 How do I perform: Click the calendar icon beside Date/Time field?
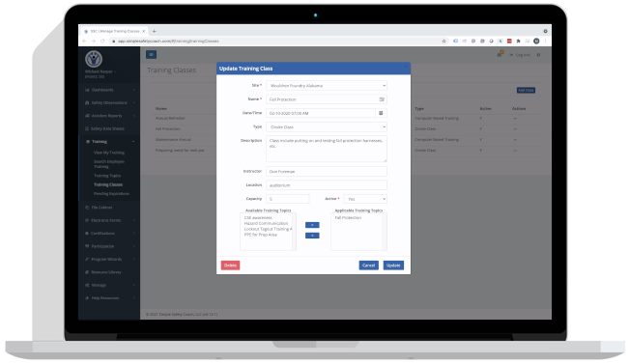tap(381, 113)
